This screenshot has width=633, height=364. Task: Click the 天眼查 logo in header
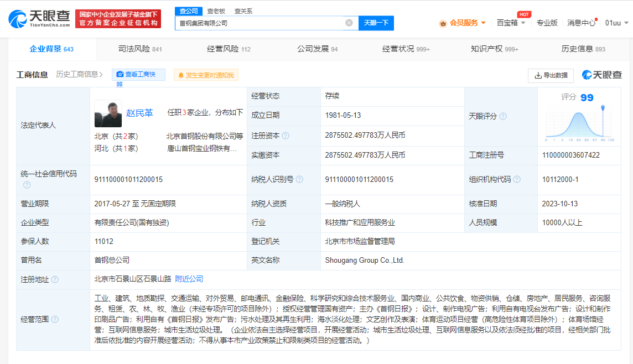pyautogui.click(x=39, y=18)
